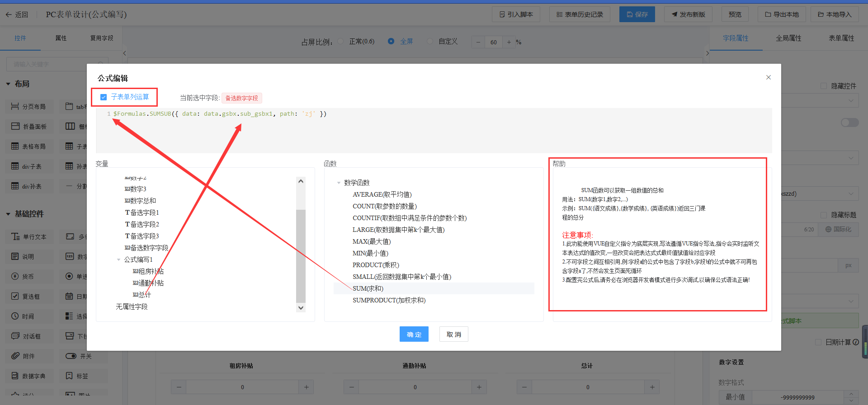Increase screen ratio percentage with plus

point(509,42)
